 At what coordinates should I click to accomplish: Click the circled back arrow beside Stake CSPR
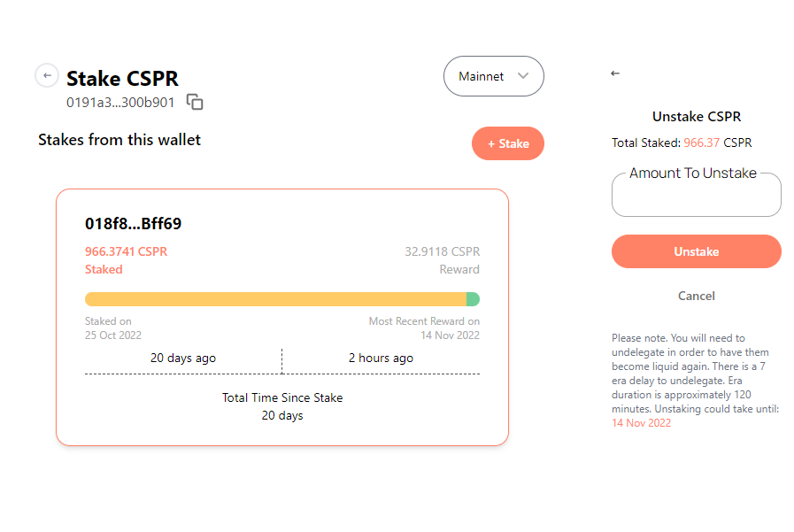coord(47,76)
